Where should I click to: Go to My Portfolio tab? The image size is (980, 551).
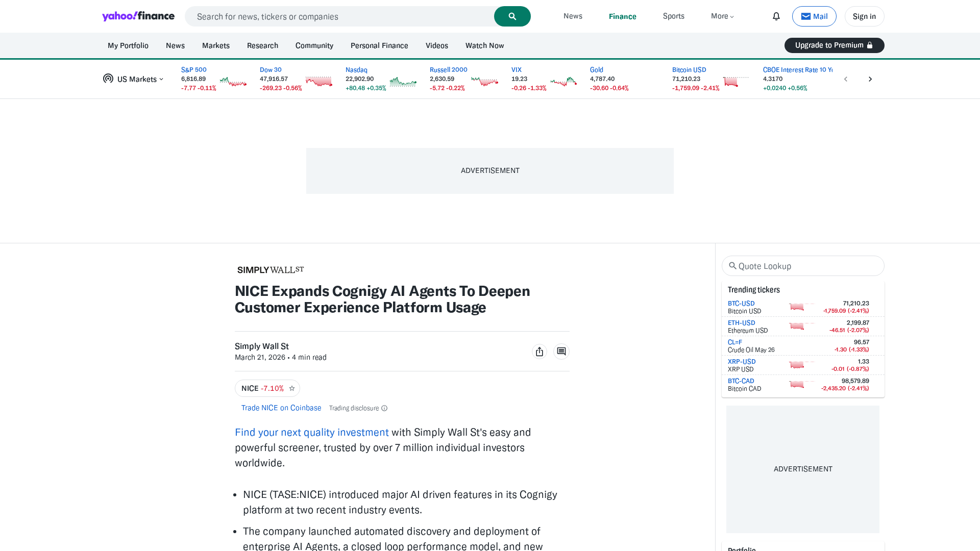point(128,45)
